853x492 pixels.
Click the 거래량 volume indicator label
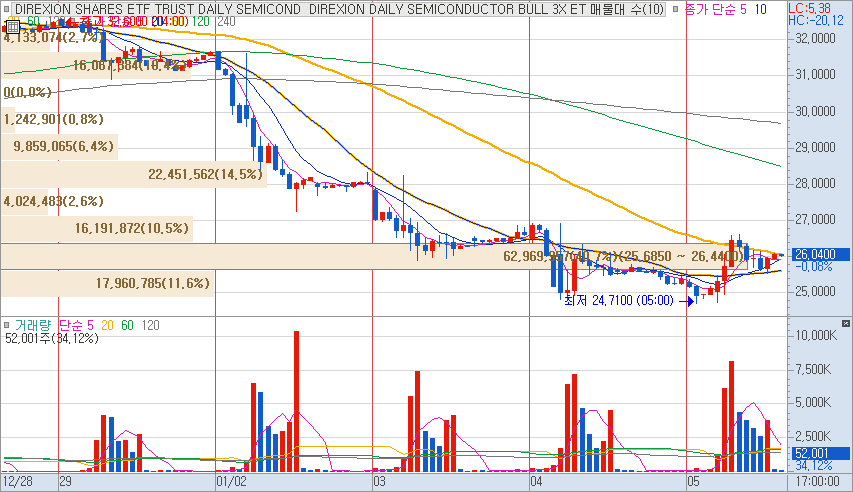click(x=33, y=325)
